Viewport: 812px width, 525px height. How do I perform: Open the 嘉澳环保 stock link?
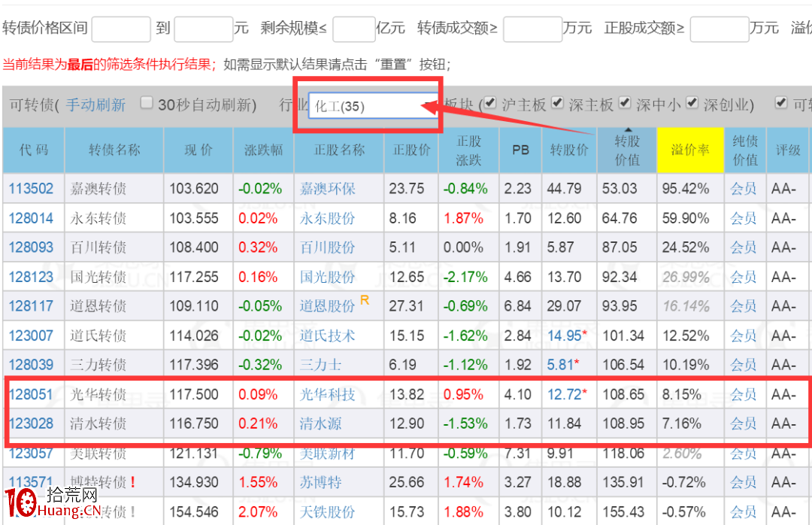[327, 189]
